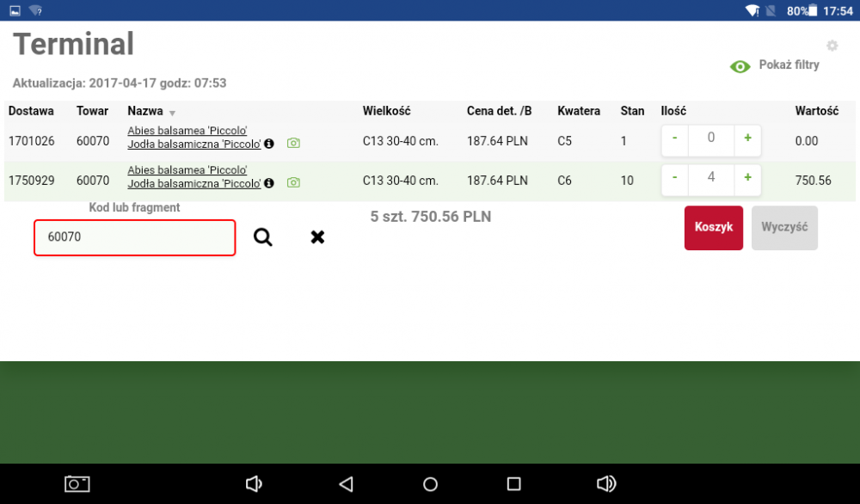The image size is (860, 504).
Task: Click the magnifier search icon
Action: click(262, 237)
